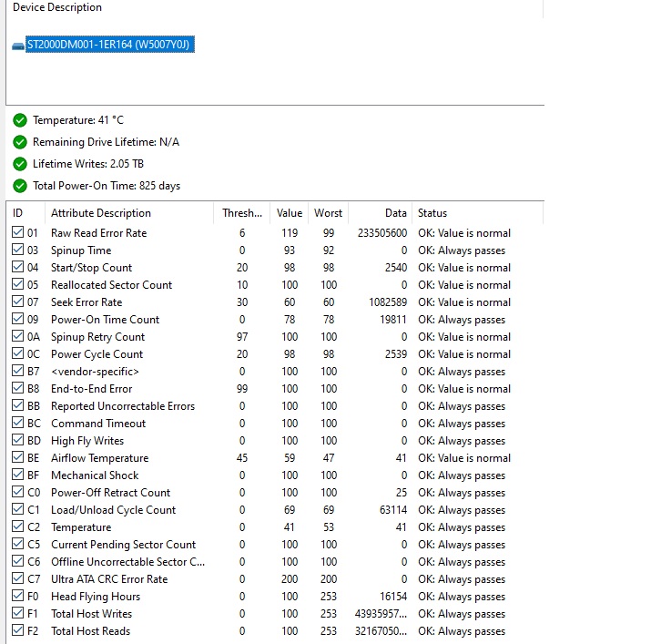Click Power-Off Retract Count data 25

401,493
